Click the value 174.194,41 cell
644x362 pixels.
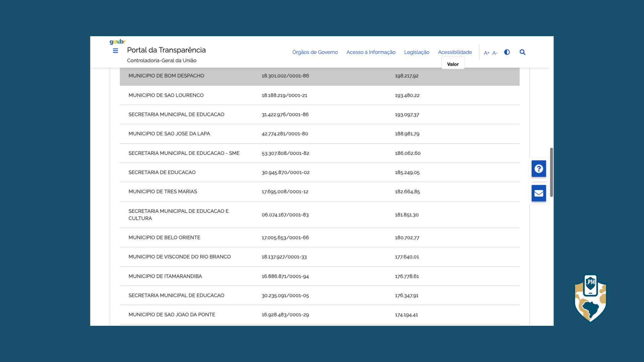(x=406, y=315)
